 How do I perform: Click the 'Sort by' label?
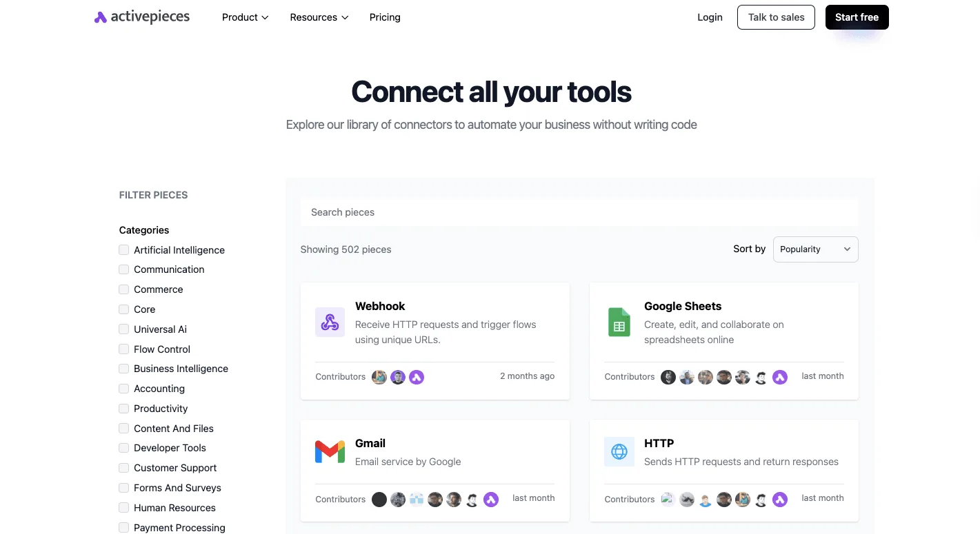[749, 249]
